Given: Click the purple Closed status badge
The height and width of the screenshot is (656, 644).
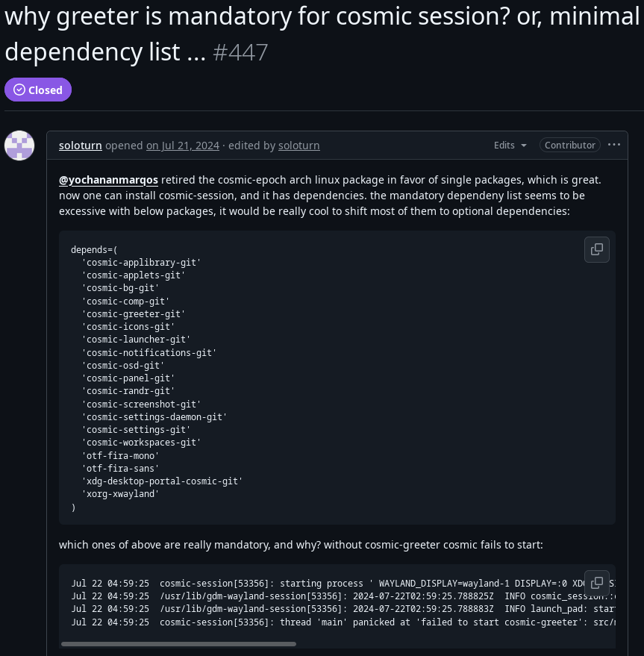Looking at the screenshot, I should (x=37, y=90).
